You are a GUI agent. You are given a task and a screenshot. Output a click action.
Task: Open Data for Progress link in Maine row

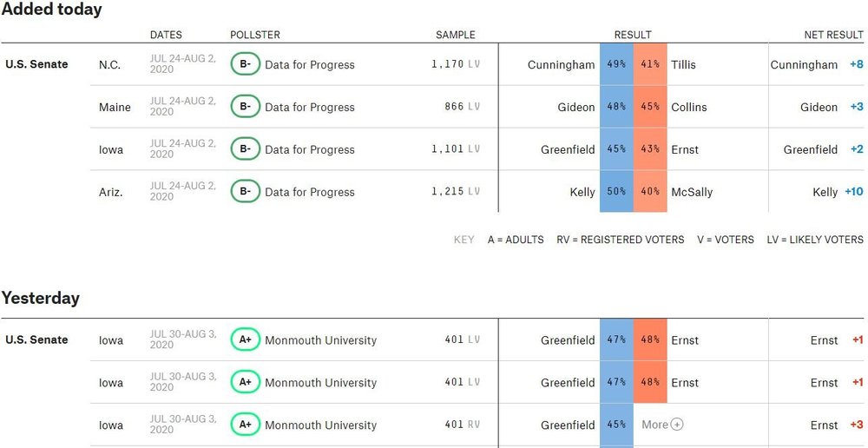point(310,107)
